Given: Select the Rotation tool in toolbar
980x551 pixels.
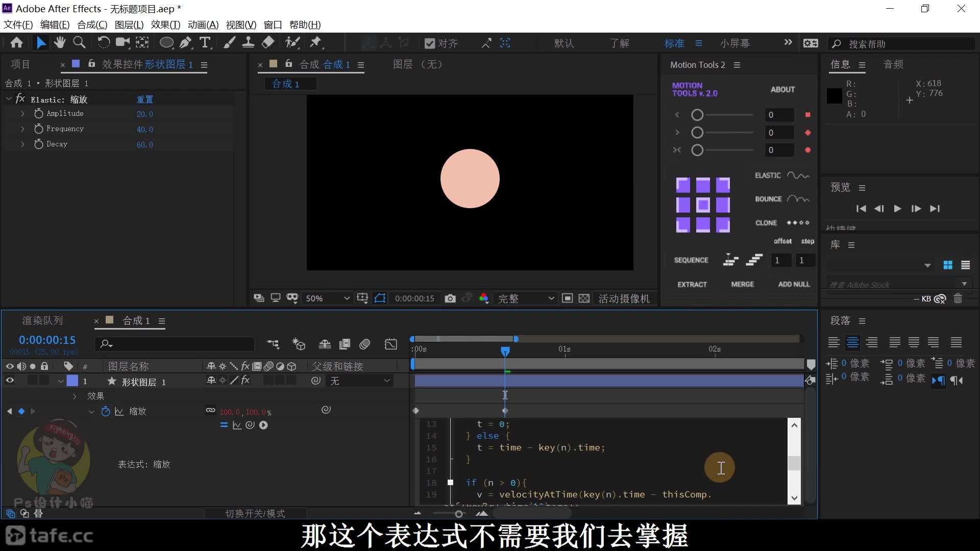Looking at the screenshot, I should 102,43.
